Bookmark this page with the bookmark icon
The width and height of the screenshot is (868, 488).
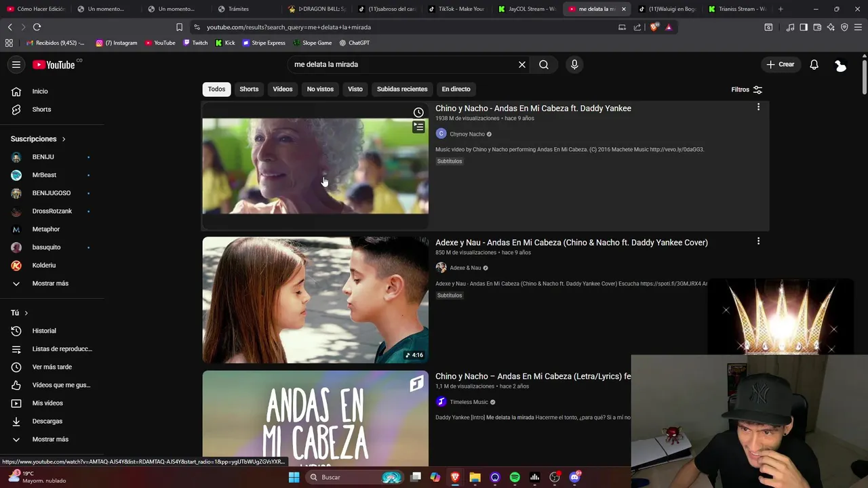[179, 27]
